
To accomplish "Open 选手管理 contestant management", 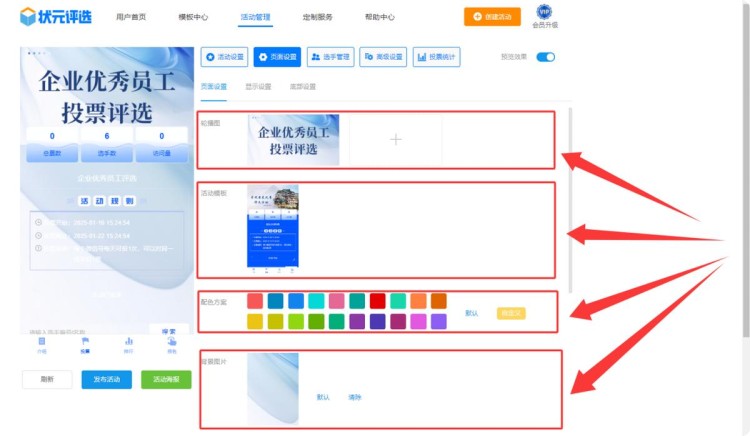I will point(329,57).
